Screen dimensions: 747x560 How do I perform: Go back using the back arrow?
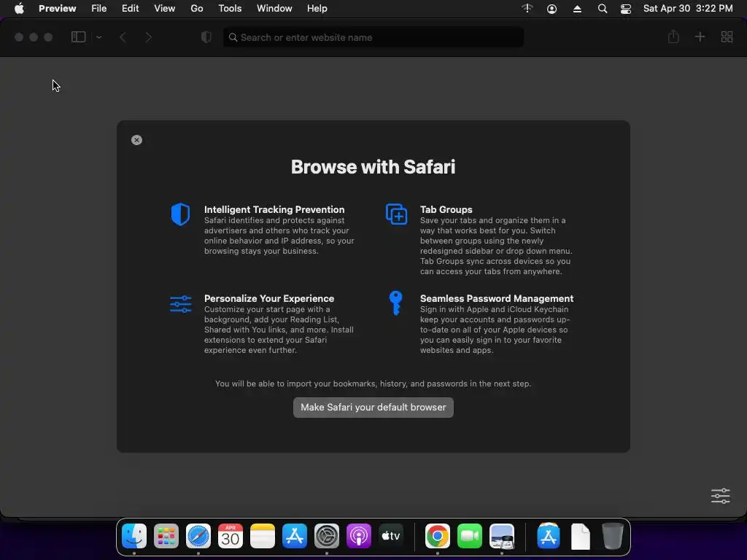[123, 37]
